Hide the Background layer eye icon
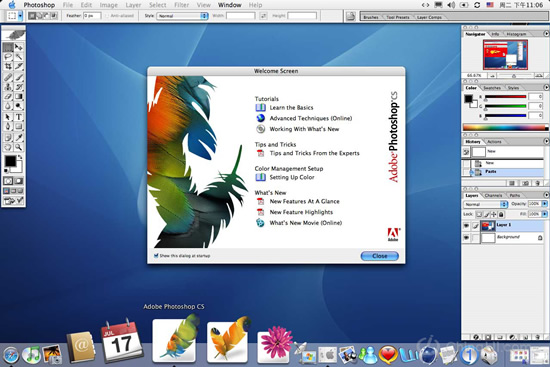This screenshot has width=550, height=367. (x=466, y=238)
